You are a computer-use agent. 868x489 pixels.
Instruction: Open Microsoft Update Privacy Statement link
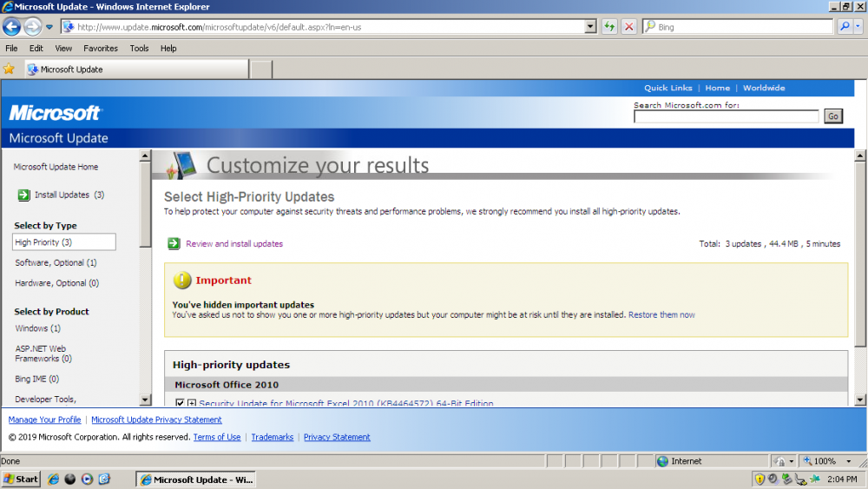[x=156, y=420]
